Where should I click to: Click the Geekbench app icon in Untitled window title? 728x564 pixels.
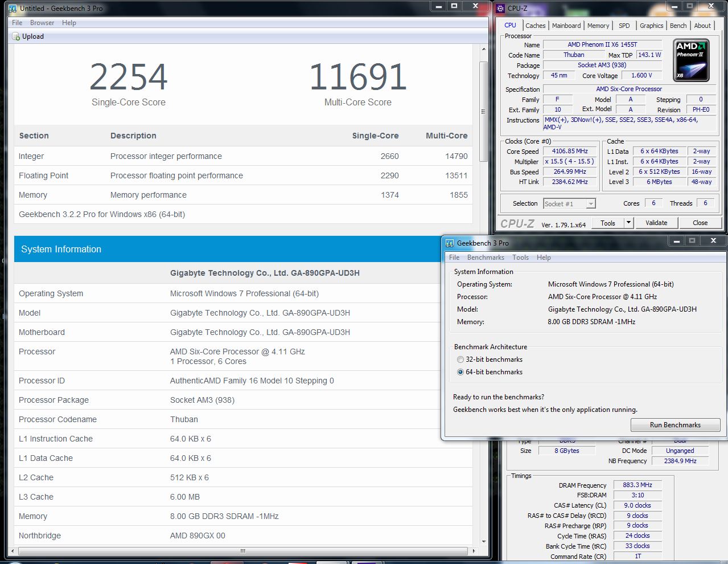pos(13,9)
